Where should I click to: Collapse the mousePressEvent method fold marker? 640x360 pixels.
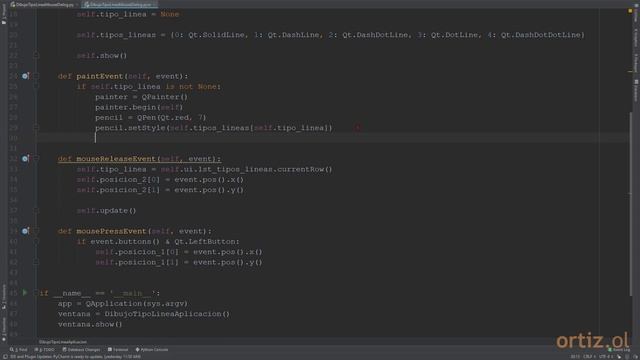click(36, 231)
